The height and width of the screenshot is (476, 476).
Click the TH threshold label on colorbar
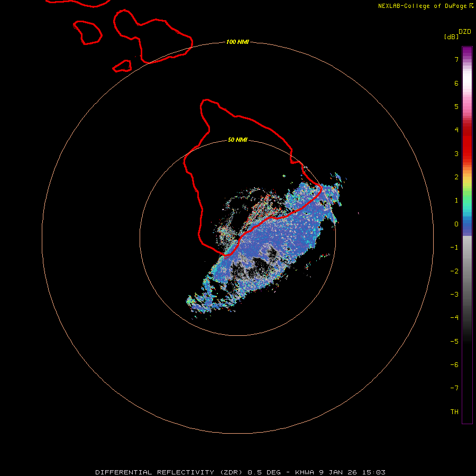click(x=454, y=412)
